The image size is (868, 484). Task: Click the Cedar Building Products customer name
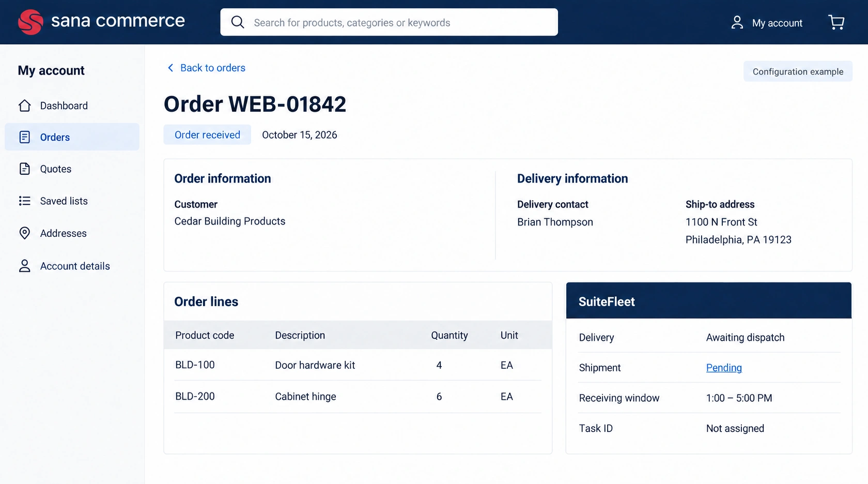[x=230, y=221]
